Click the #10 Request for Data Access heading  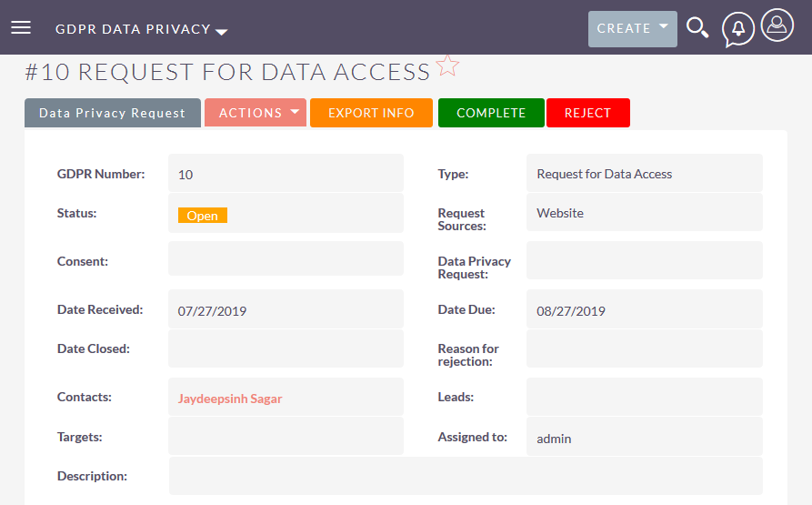tap(227, 72)
